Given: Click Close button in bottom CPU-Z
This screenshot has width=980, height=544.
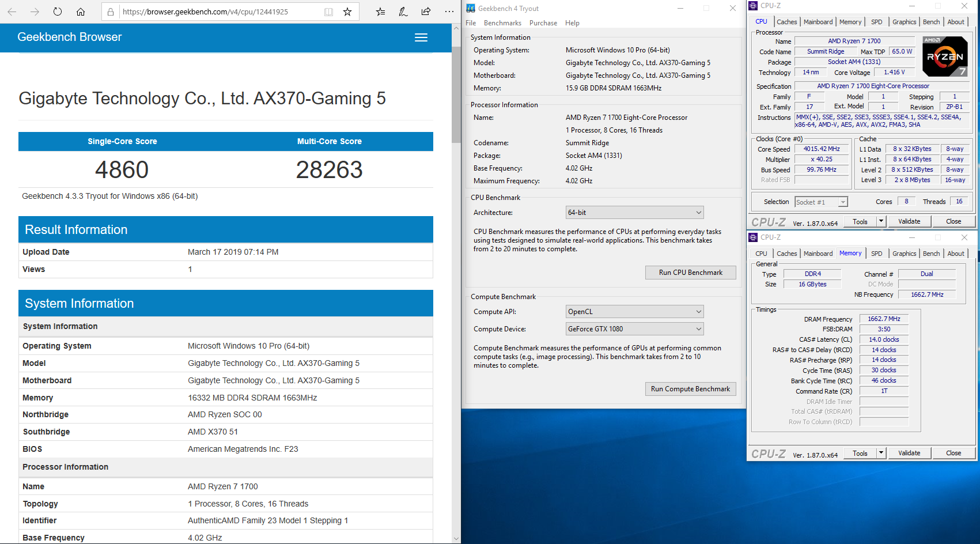Looking at the screenshot, I should point(953,453).
